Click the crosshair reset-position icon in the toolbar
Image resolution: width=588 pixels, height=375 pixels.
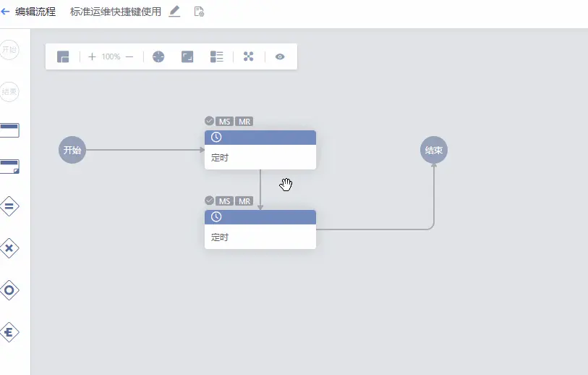tap(158, 56)
